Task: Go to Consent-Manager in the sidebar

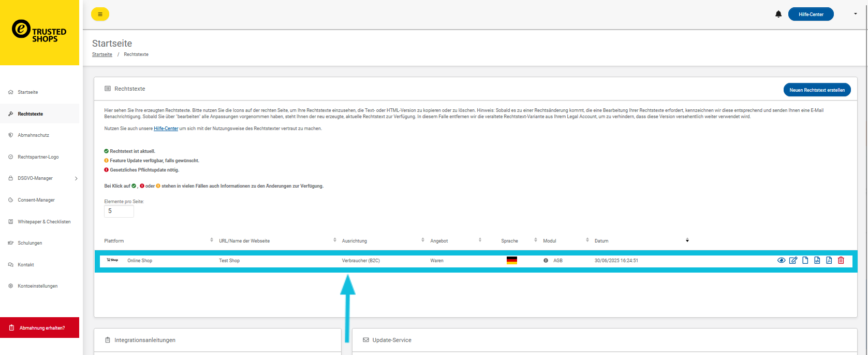Action: (36, 200)
